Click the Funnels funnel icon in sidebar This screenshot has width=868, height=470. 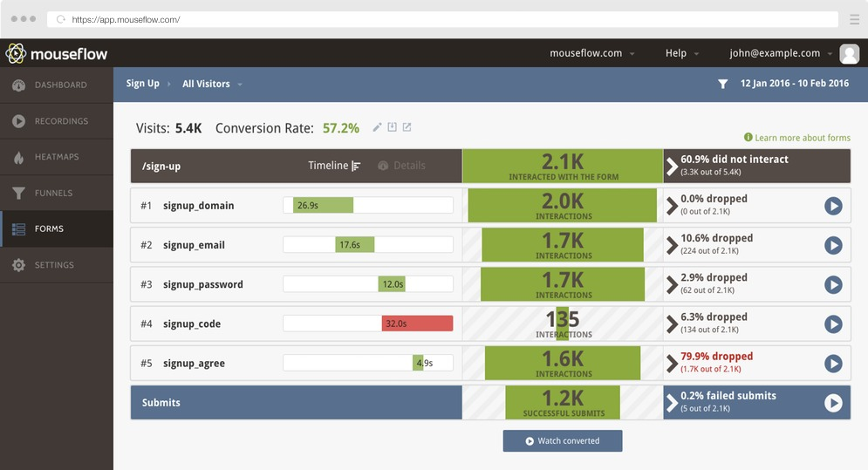pyautogui.click(x=19, y=194)
